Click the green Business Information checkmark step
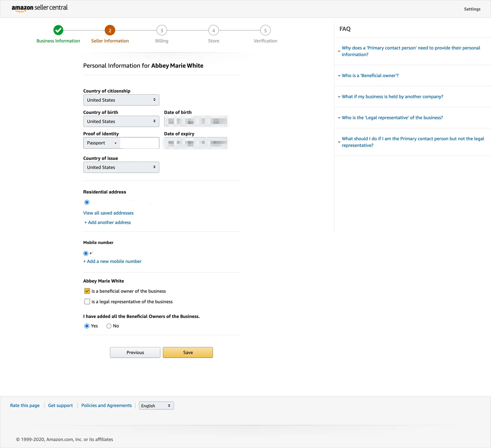491x448 pixels. point(58,30)
